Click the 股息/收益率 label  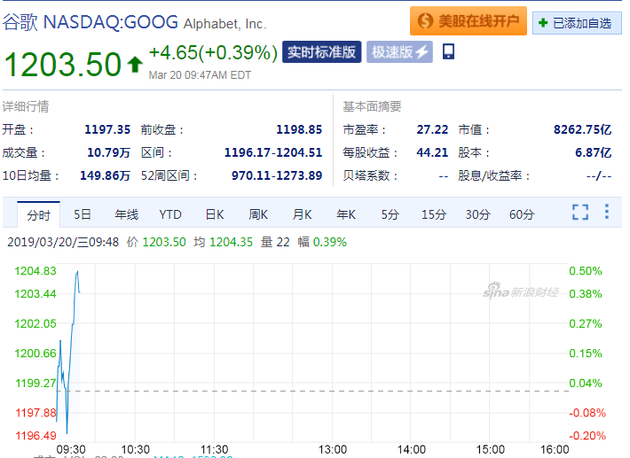point(494,176)
